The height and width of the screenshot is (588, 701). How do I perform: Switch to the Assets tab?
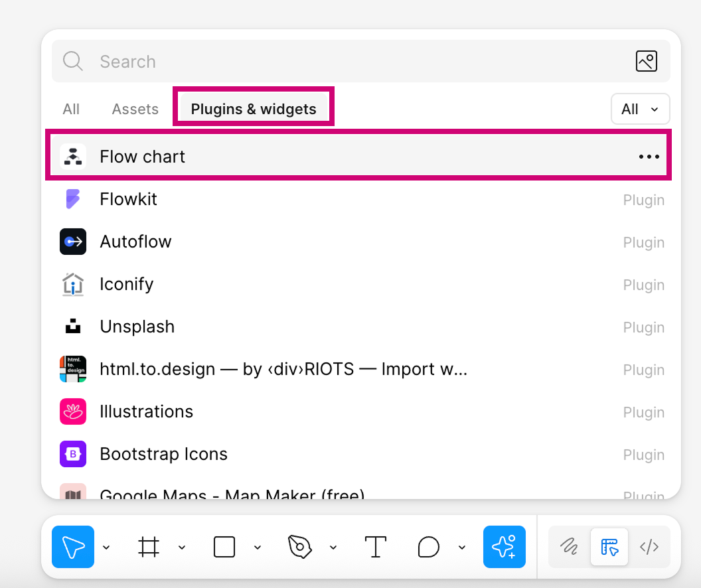pos(135,110)
